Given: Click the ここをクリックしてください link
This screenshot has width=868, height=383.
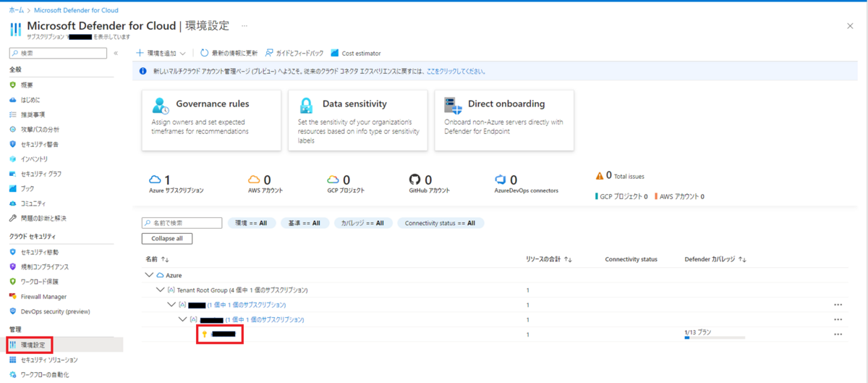Looking at the screenshot, I should pos(456,72).
